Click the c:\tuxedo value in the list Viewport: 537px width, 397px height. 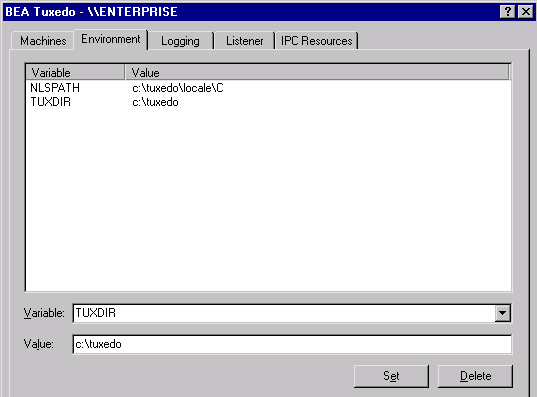tap(155, 102)
